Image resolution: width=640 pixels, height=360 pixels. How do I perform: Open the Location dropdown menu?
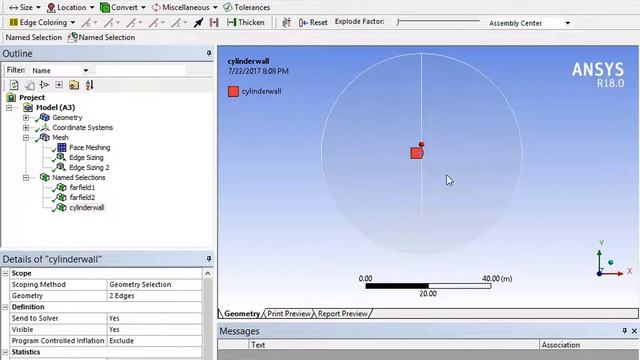[x=71, y=7]
